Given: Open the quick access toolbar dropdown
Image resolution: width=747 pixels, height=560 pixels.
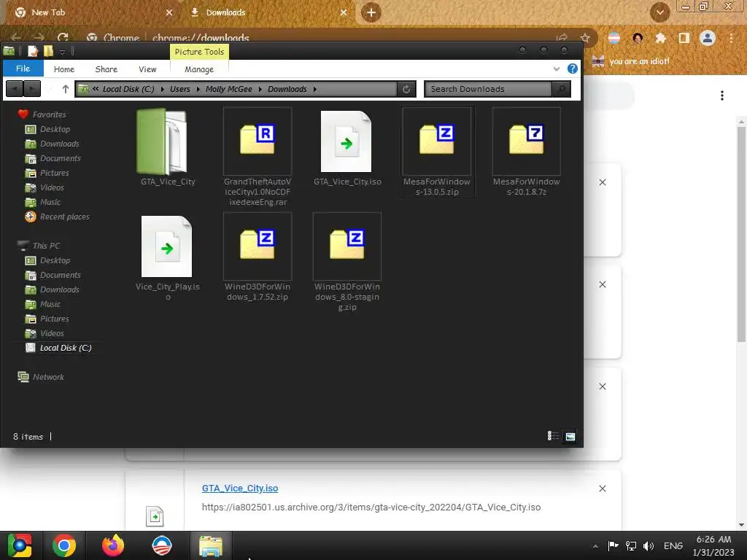Looking at the screenshot, I should (63, 52).
